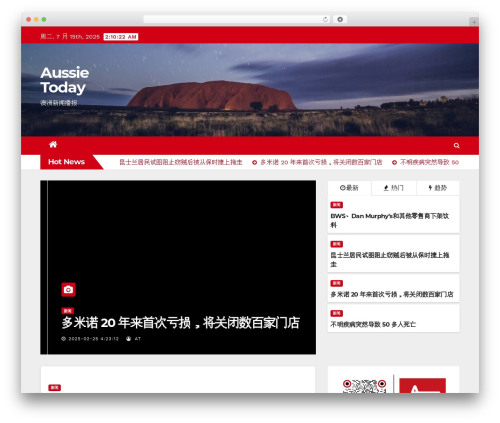
Task: Open a new browser tab plus button
Action: pyautogui.click(x=474, y=22)
